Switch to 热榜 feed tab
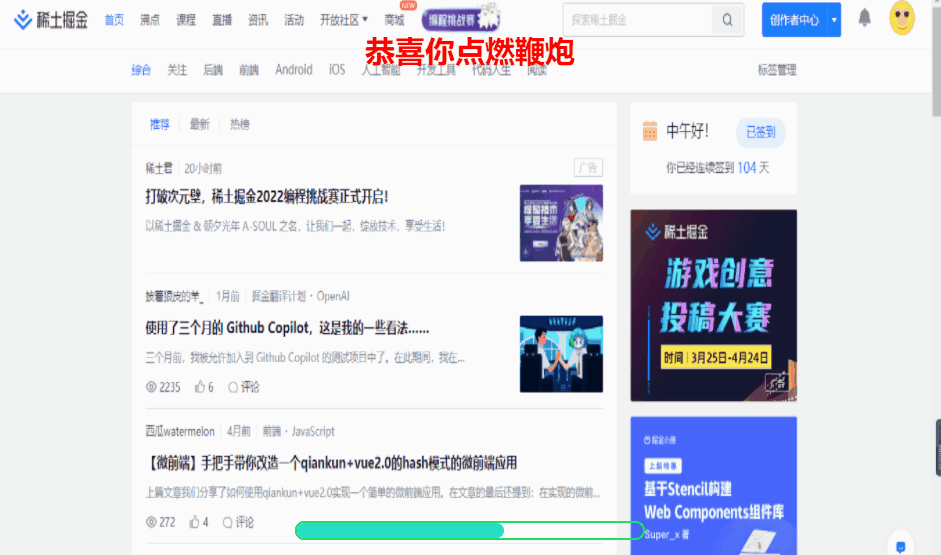 (240, 124)
